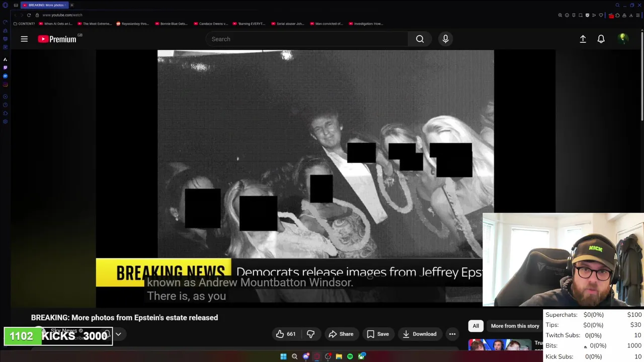Open more actions three-dot menu
644x362 pixels.
452,334
